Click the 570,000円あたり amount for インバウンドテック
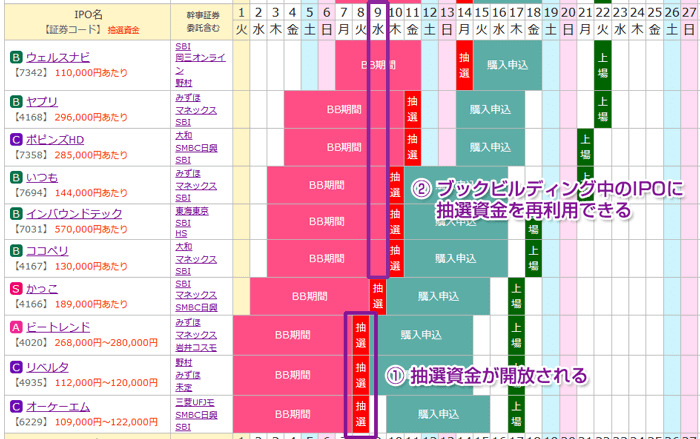 (x=91, y=230)
